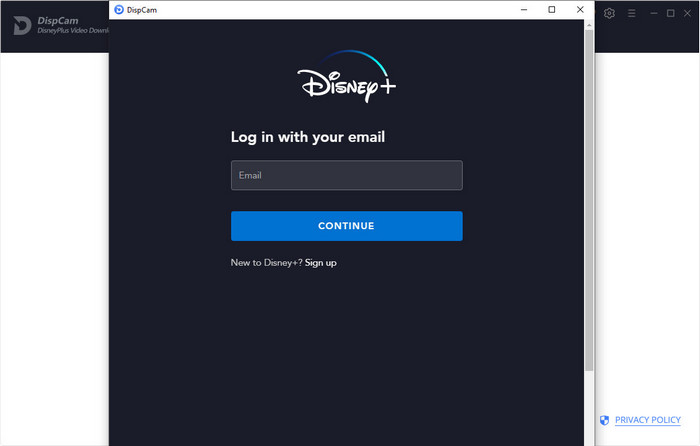Open settings gear in DispCam main window
The height and width of the screenshot is (446, 700).
pyautogui.click(x=609, y=13)
